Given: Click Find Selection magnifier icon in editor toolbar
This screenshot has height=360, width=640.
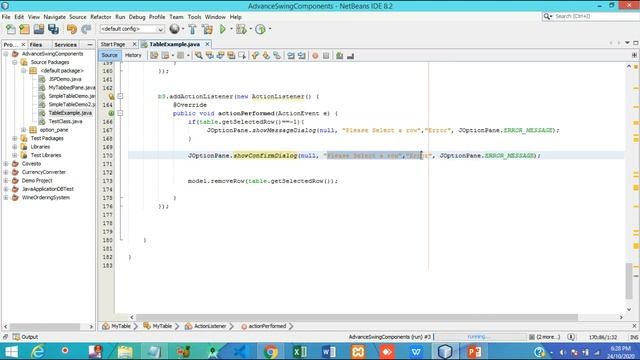Looking at the screenshot, I should coord(199,56).
